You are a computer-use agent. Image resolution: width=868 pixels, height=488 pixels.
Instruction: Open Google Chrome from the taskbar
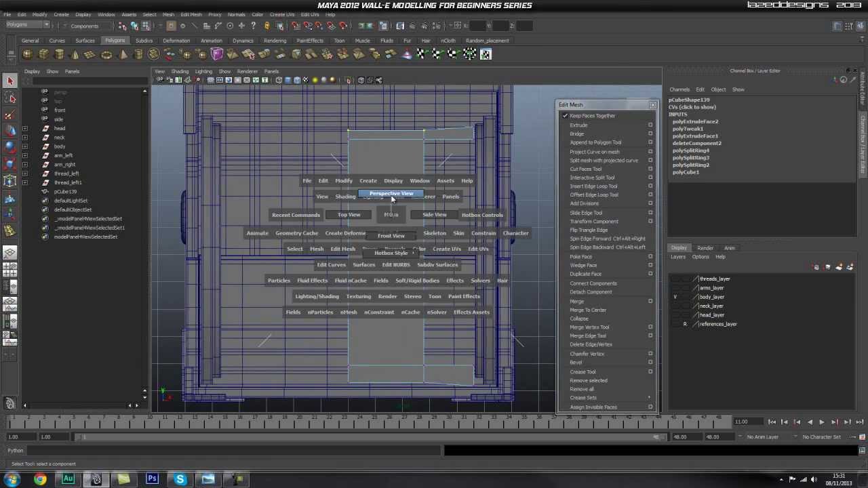point(40,480)
